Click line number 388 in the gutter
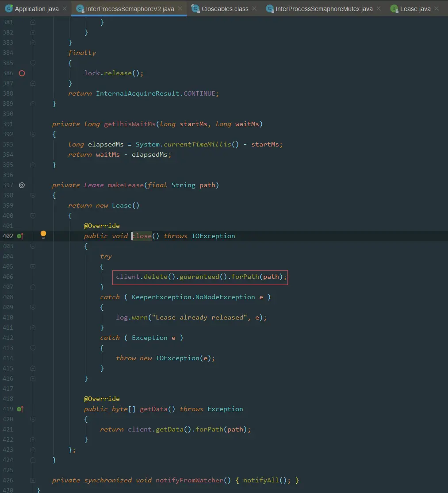The width and height of the screenshot is (448, 493). [8, 93]
